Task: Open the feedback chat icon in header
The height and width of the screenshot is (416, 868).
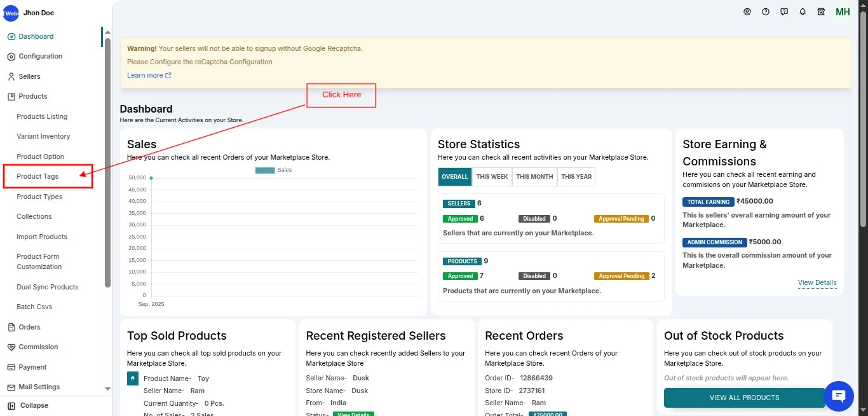Action: pyautogui.click(x=783, y=11)
